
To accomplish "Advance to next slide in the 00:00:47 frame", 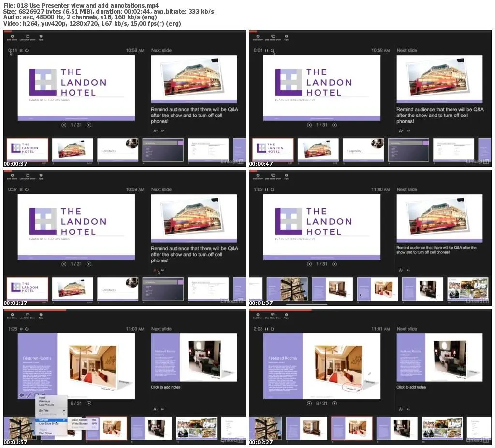I will tap(335, 125).
